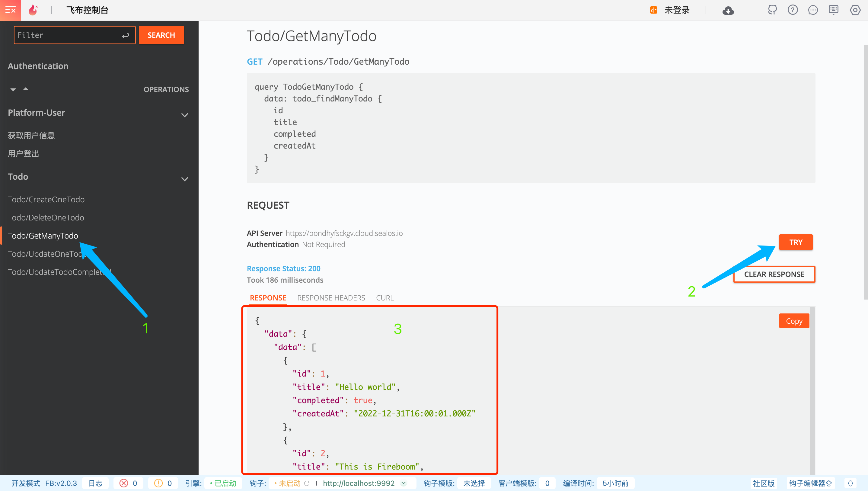The height and width of the screenshot is (491, 868).
Task: Click the 未选择 hook template value
Action: tap(474, 483)
